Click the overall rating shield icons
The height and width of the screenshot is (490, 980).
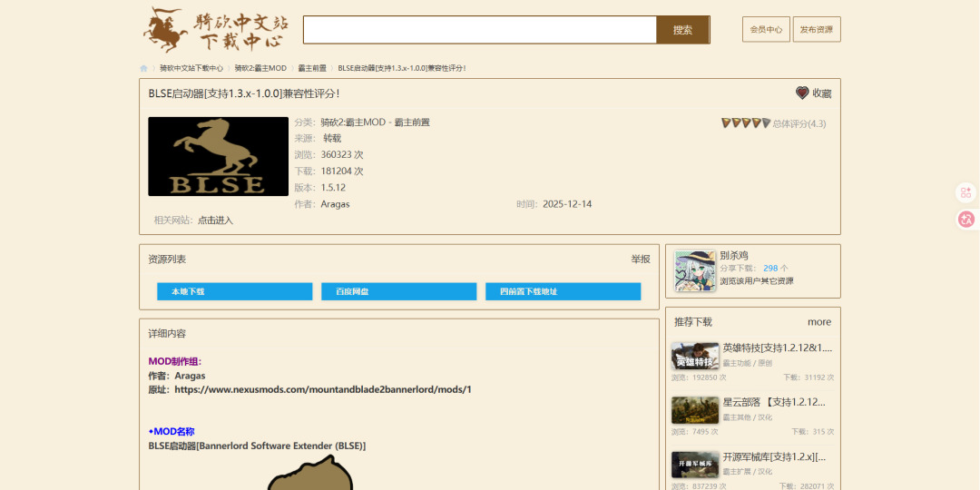click(x=746, y=123)
